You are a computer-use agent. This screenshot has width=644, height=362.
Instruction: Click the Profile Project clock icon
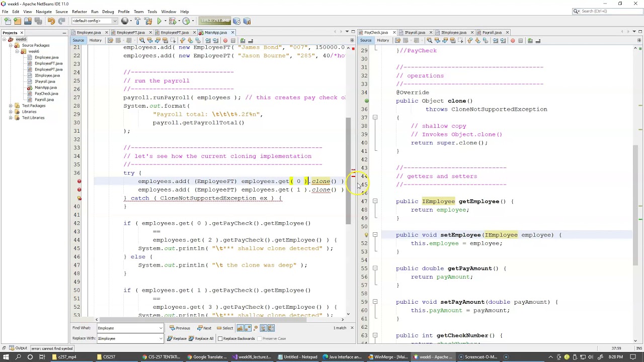(x=186, y=21)
